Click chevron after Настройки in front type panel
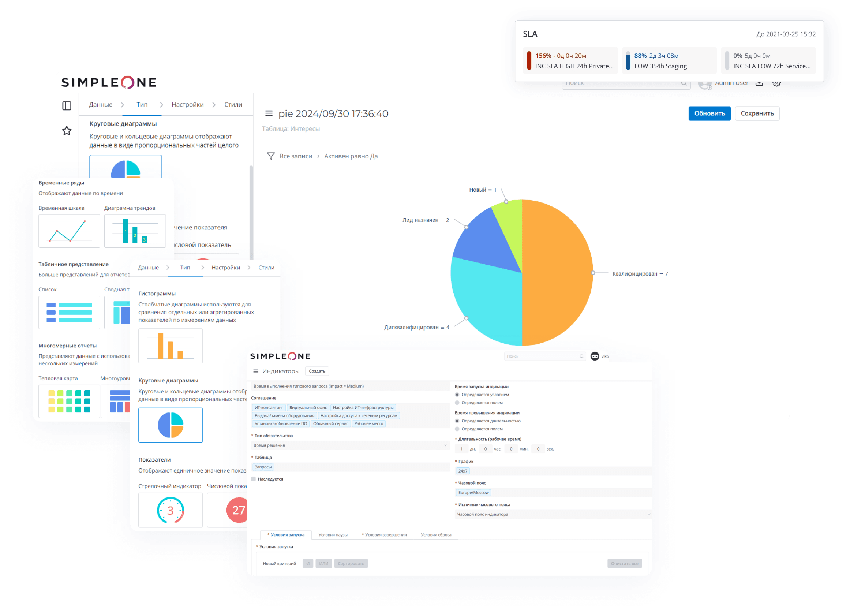This screenshot has width=850, height=616. click(x=248, y=267)
